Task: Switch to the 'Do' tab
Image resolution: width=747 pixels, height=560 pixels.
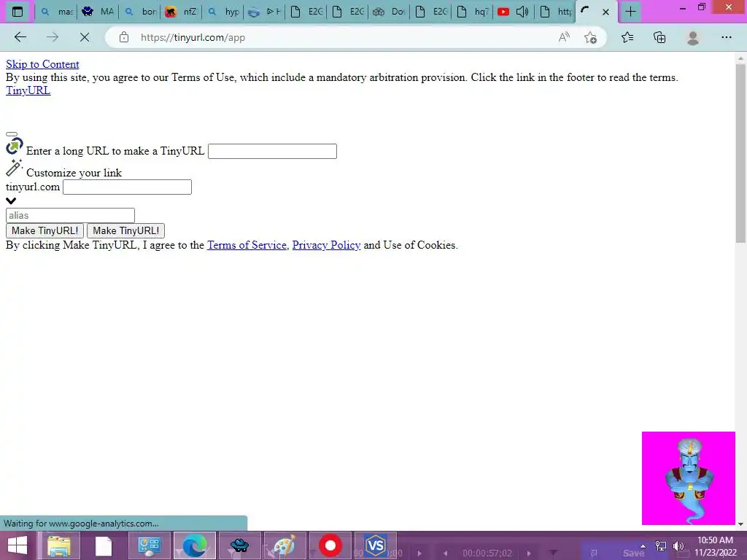Action: [x=389, y=12]
